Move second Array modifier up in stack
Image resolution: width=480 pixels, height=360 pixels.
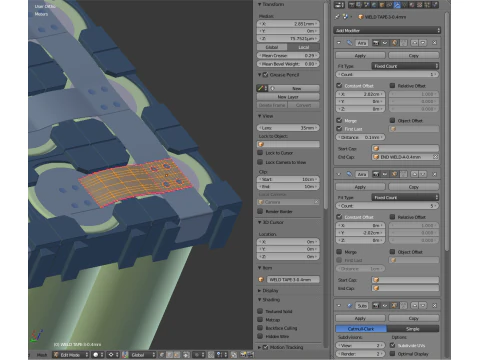coord(414,174)
